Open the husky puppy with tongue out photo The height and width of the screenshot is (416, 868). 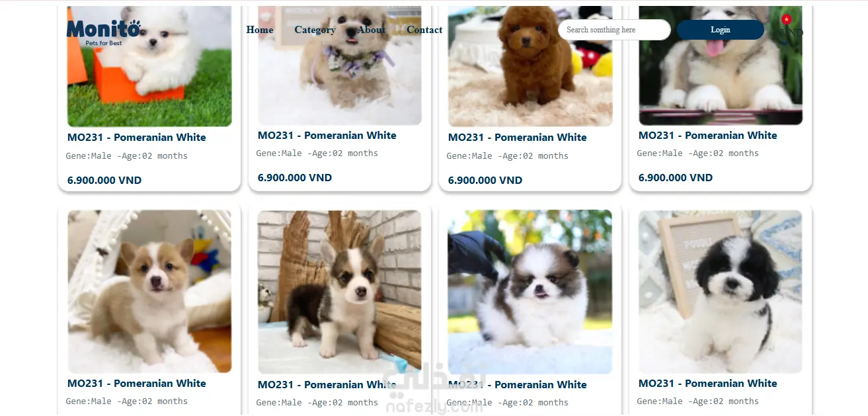[721, 65]
